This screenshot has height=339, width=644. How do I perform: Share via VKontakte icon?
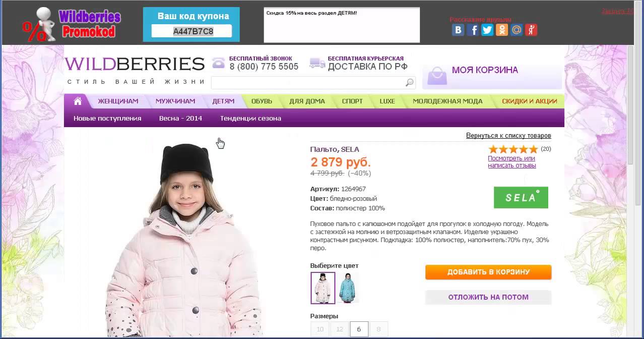tap(458, 30)
